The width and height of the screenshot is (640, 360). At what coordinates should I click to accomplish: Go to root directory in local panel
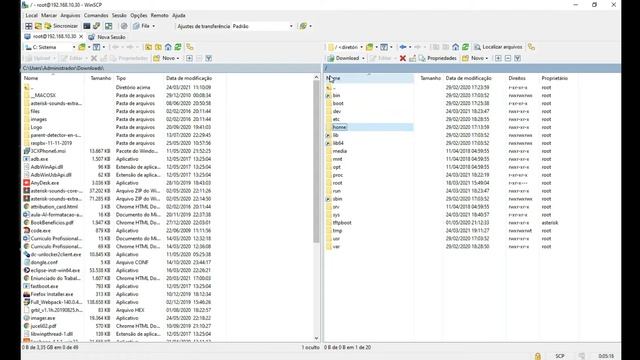pyautogui.click(x=158, y=47)
